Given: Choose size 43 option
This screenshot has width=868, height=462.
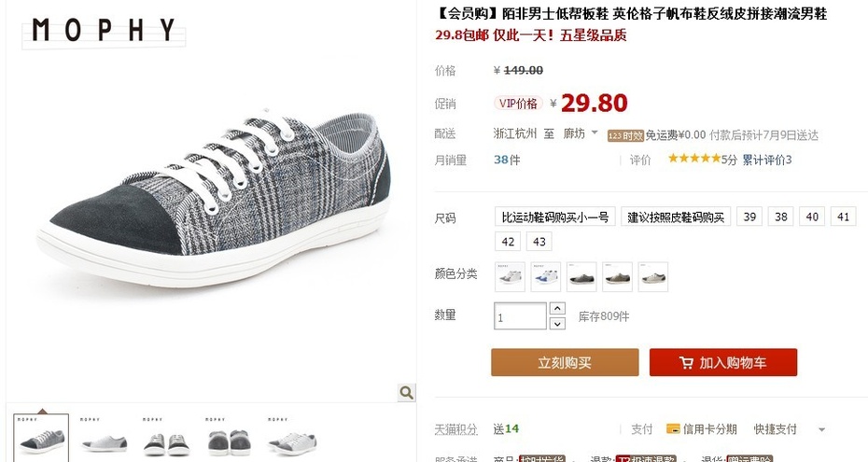Looking at the screenshot, I should 539,242.
